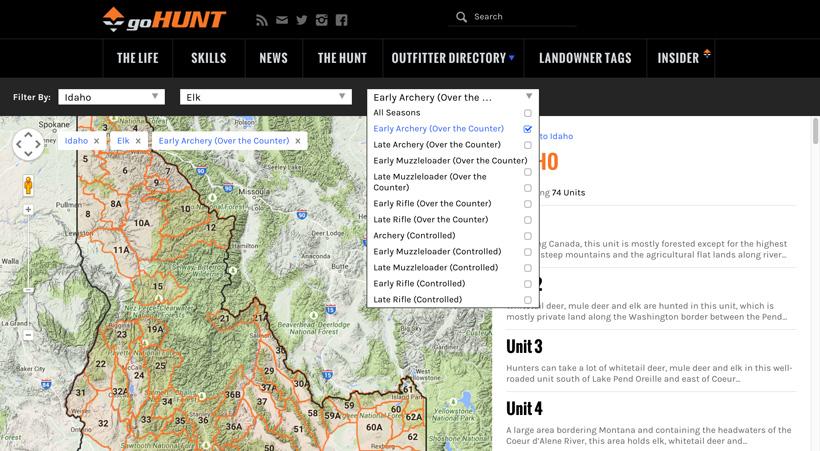This screenshot has width=820, height=451.
Task: Check Early Rifle (Over the Counter) checkbox
Action: coord(528,204)
